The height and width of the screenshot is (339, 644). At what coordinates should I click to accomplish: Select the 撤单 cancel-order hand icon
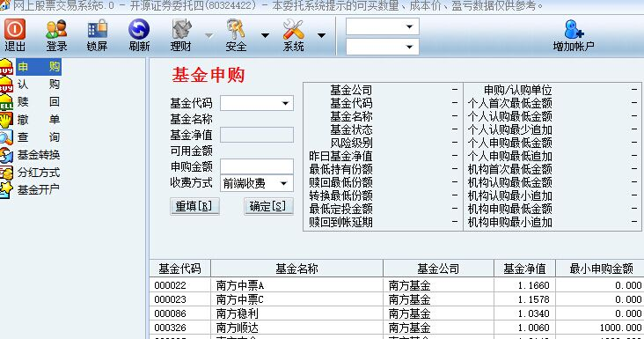[6, 120]
